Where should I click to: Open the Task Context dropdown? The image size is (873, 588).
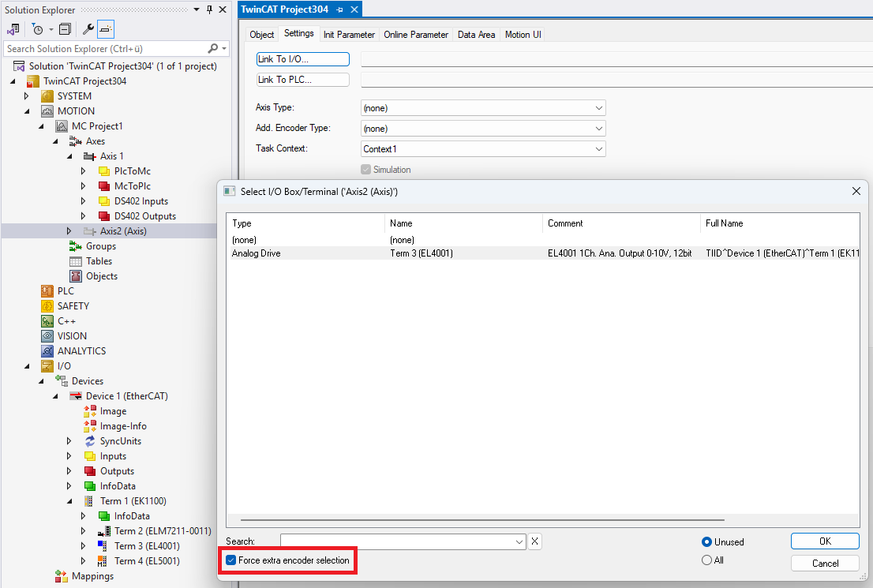(x=598, y=149)
